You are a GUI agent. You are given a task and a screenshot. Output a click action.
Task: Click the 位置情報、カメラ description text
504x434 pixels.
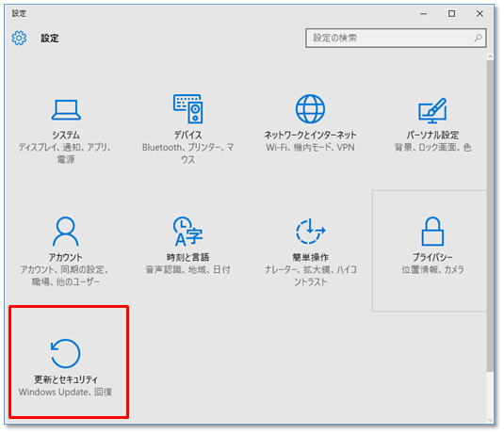point(432,269)
